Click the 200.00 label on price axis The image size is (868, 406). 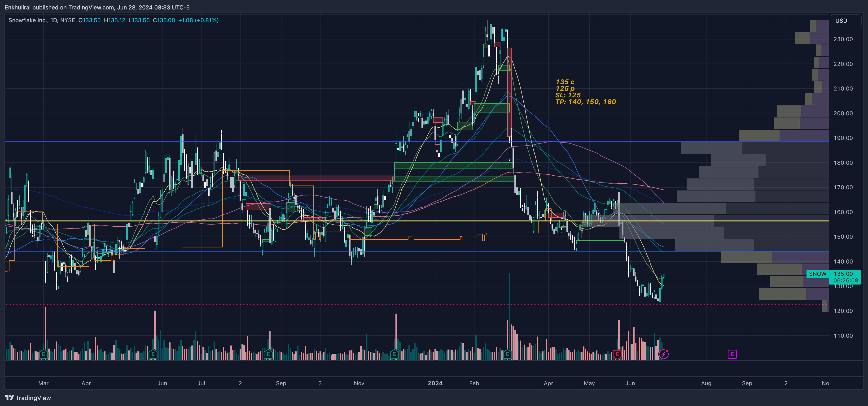pyautogui.click(x=843, y=113)
